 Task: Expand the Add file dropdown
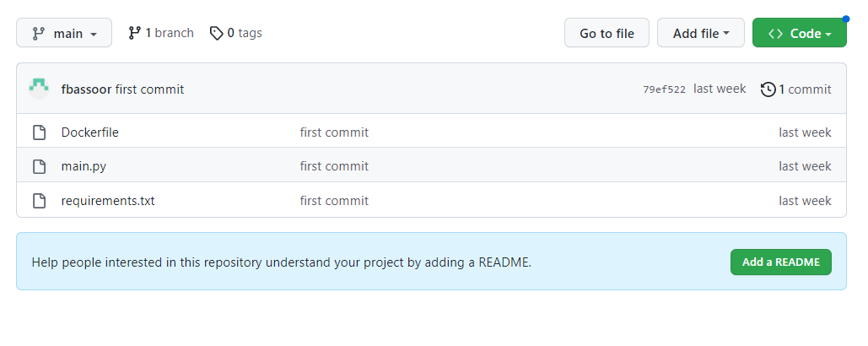(x=701, y=34)
